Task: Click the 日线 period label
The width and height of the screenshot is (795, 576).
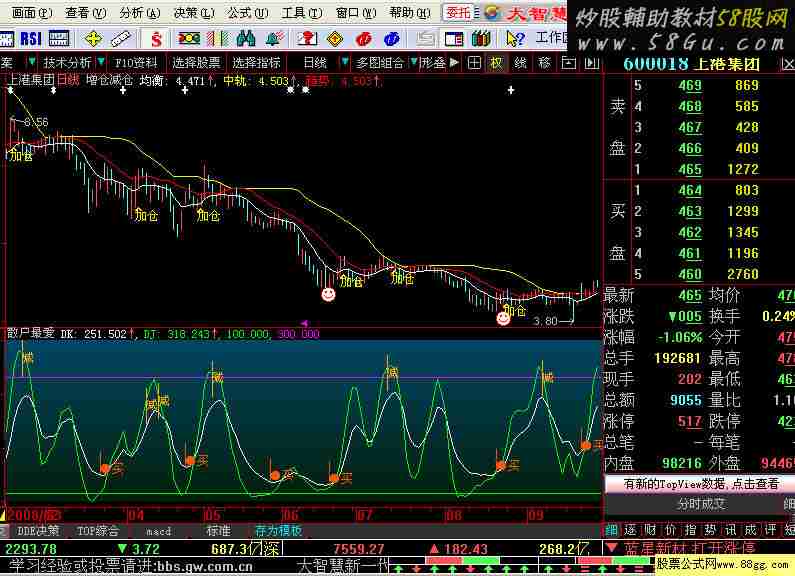Action: pos(315,63)
